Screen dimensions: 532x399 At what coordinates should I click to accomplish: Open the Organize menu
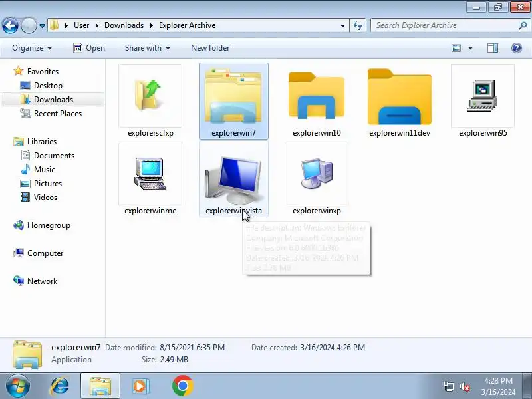point(32,48)
